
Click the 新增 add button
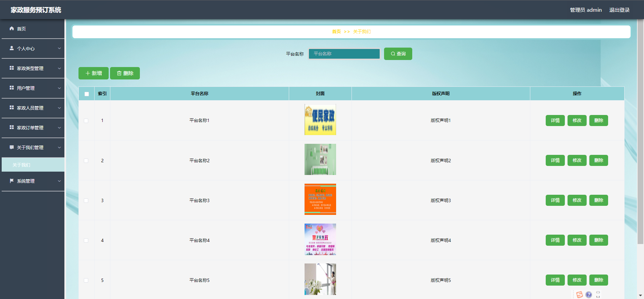[94, 73]
